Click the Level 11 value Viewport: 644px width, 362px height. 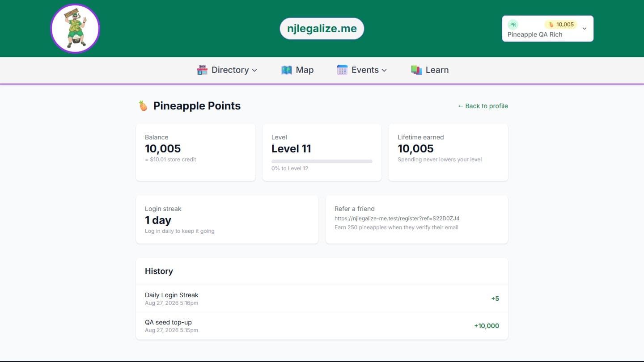[x=291, y=149]
